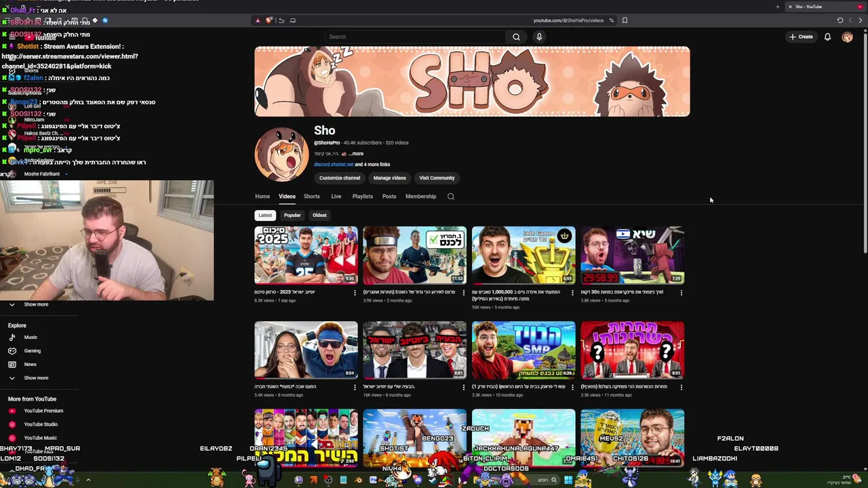This screenshot has height=488, width=868.
Task: Click the bookmark icon in address bar
Action: (625, 20)
